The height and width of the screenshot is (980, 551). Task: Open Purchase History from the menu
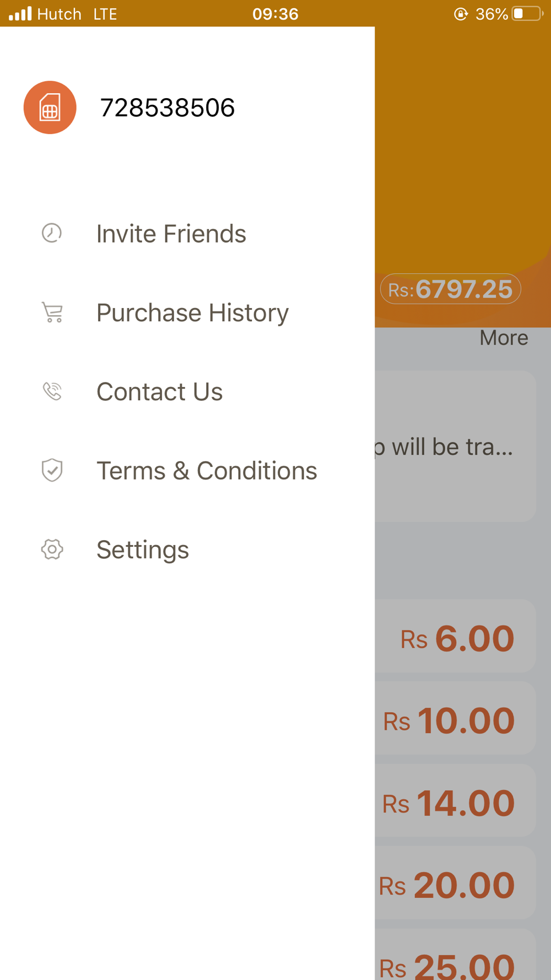click(x=192, y=313)
